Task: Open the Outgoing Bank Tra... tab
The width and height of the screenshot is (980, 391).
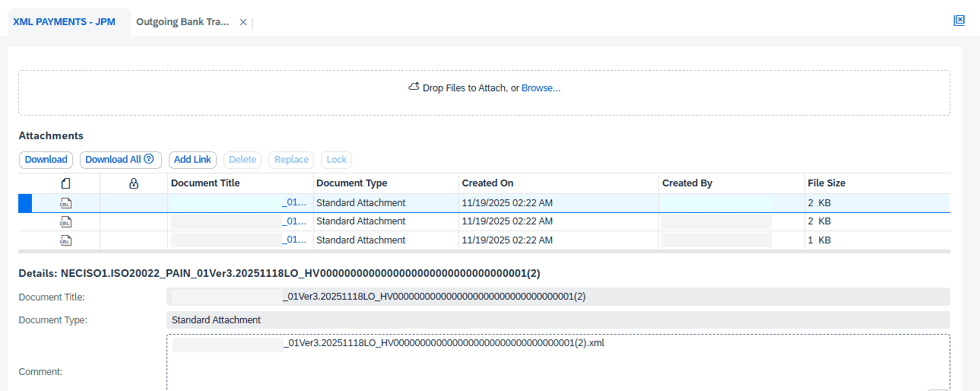Action: point(182,22)
